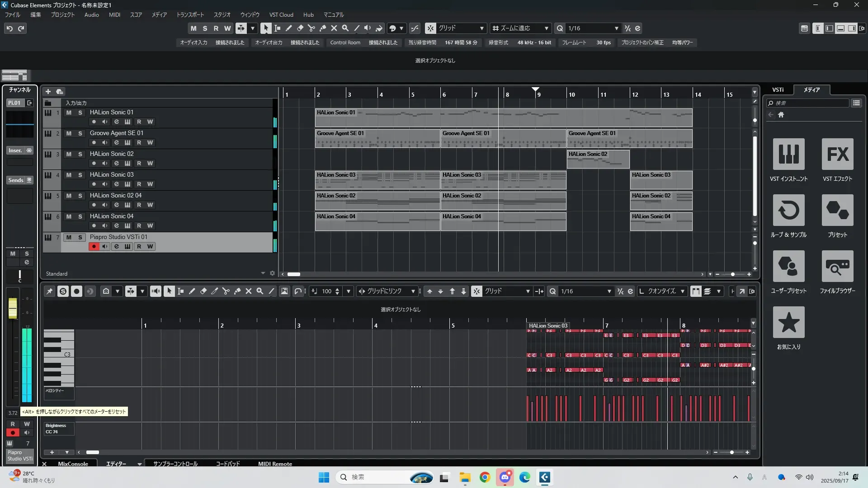
Task: Click the Control Room status button
Action: pyautogui.click(x=345, y=42)
